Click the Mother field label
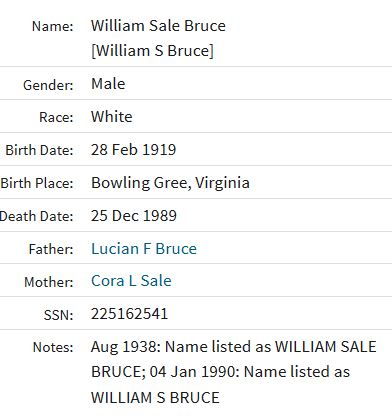Screen dimensions: 392x418 [49, 282]
